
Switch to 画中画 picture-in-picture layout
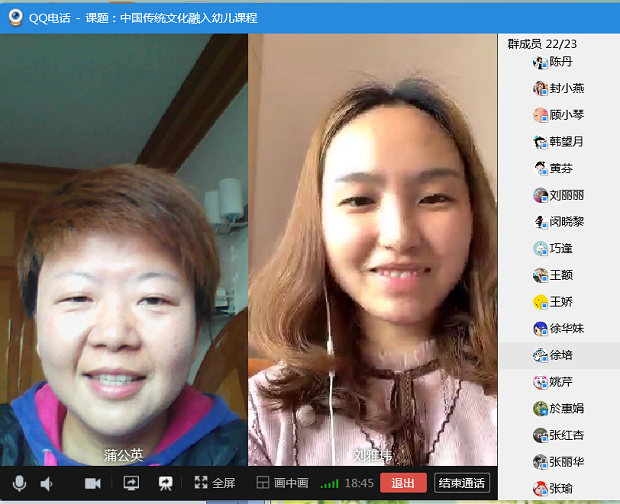283,483
